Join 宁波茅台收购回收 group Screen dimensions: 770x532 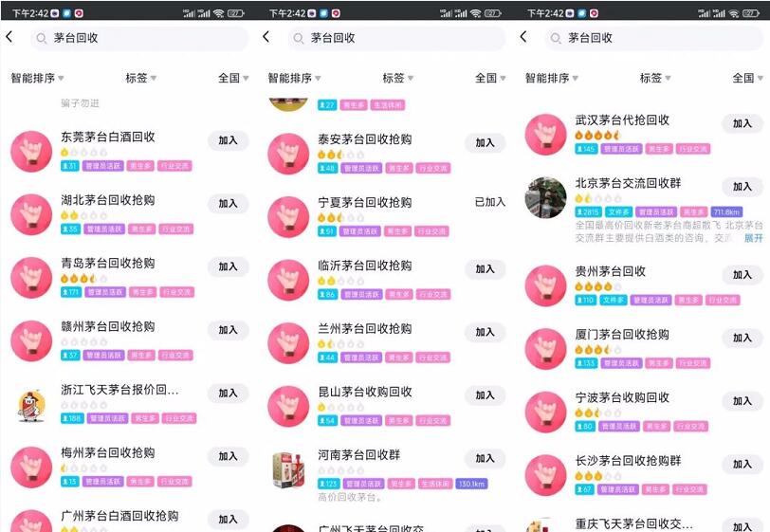[x=742, y=401]
